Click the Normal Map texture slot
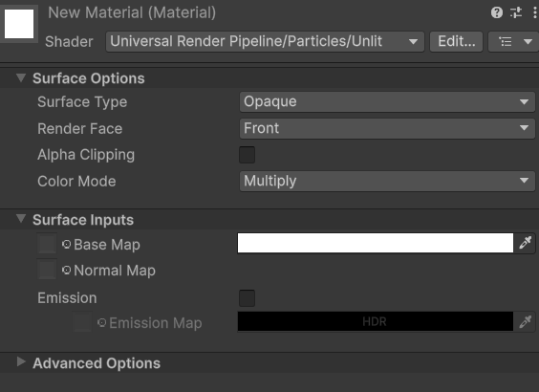Image resolution: width=539 pixels, height=392 pixels. (x=47, y=270)
